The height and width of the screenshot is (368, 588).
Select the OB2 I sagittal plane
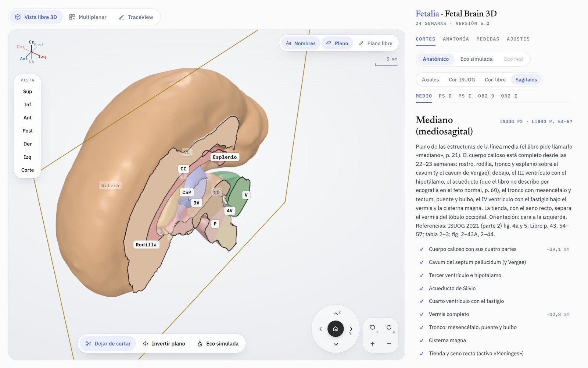pos(509,96)
